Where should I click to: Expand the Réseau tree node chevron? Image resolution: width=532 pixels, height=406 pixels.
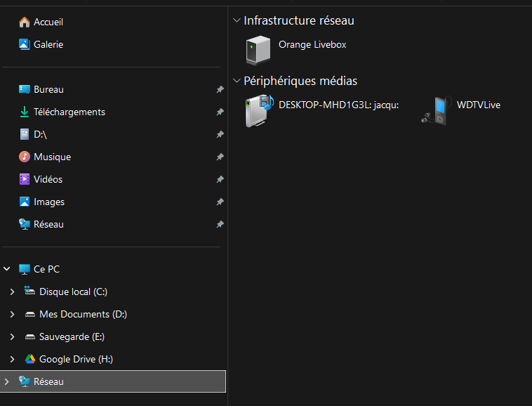7,381
